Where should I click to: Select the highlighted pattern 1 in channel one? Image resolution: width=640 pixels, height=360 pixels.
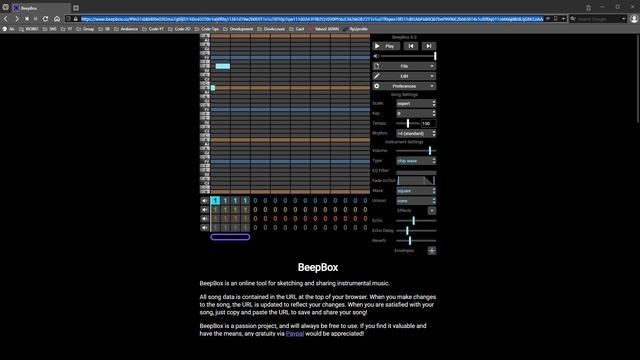click(x=215, y=200)
